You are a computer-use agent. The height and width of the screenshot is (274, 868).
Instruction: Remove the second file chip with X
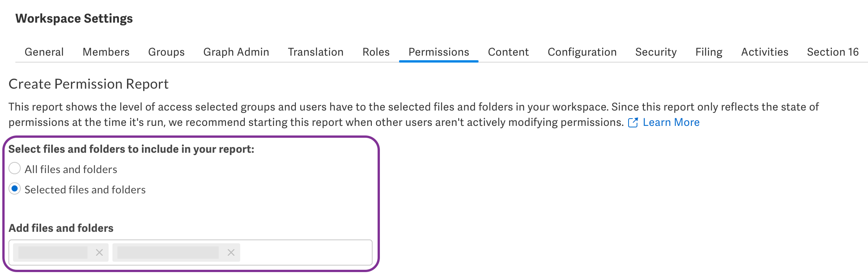point(231,253)
